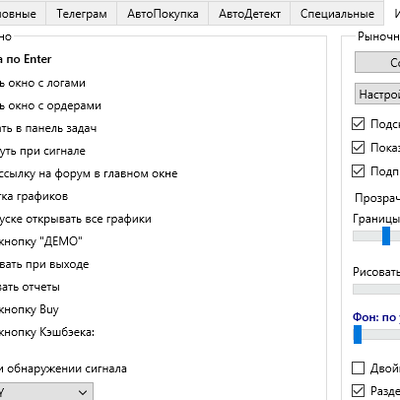
Task: Toggle the Показ... checkbox
Action: pos(358,147)
